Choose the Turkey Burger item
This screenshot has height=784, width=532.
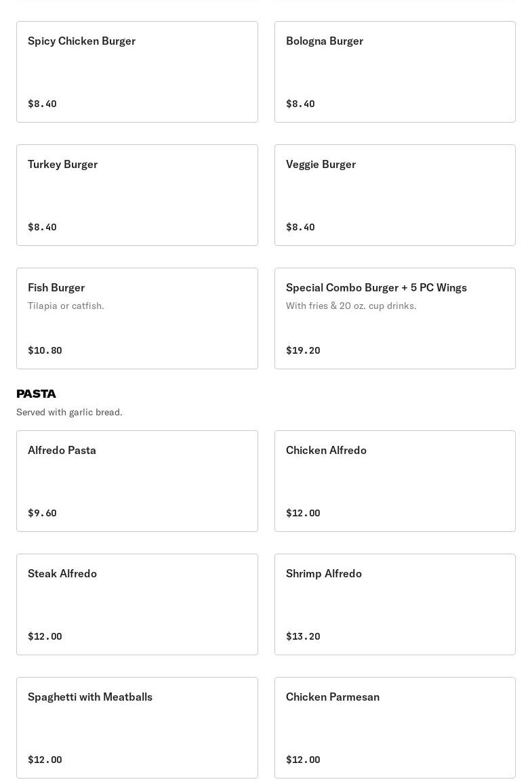137,195
